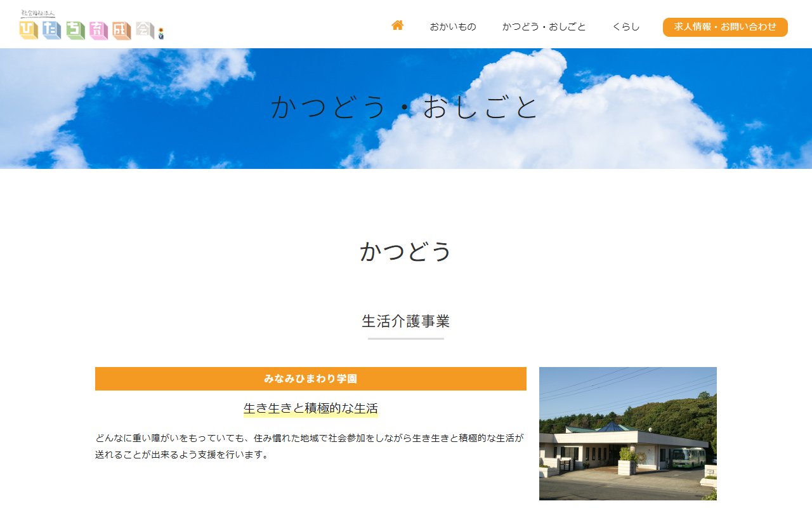Select the みなみひまわり学園 orange header
812x508 pixels.
point(311,378)
